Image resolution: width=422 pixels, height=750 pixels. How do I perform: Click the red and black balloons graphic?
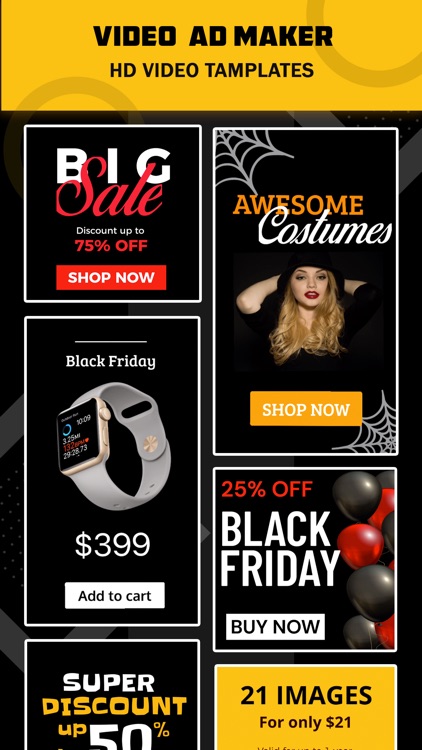point(365,559)
